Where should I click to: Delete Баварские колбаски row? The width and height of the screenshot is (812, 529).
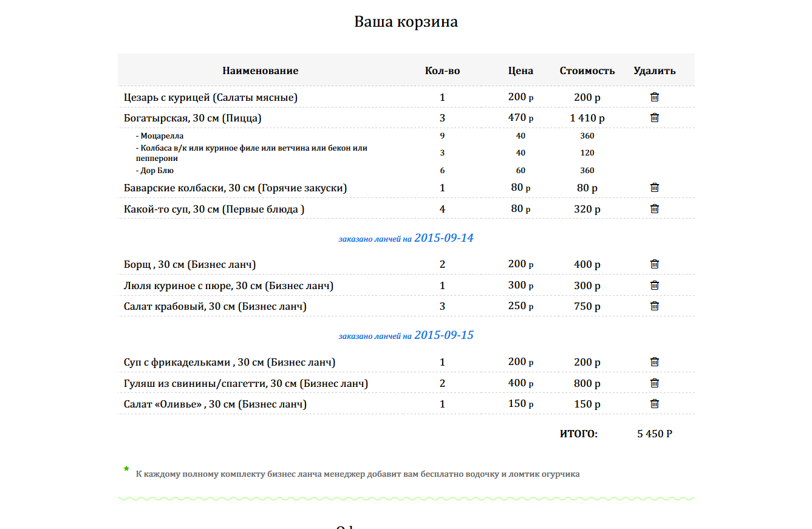(655, 188)
